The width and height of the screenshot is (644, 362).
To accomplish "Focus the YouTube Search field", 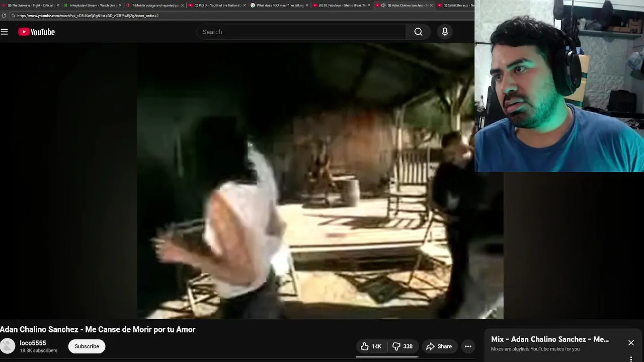I will [301, 32].
